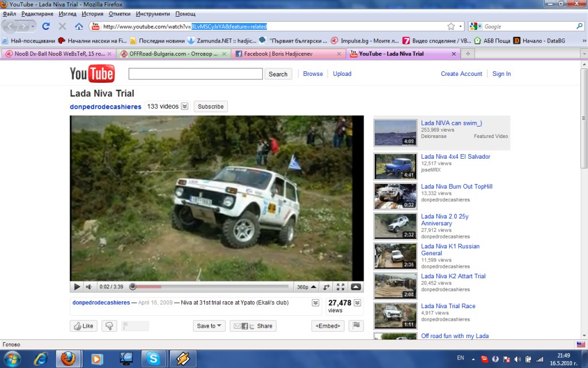Open the Create Account link
The image size is (588, 368).
tap(461, 74)
